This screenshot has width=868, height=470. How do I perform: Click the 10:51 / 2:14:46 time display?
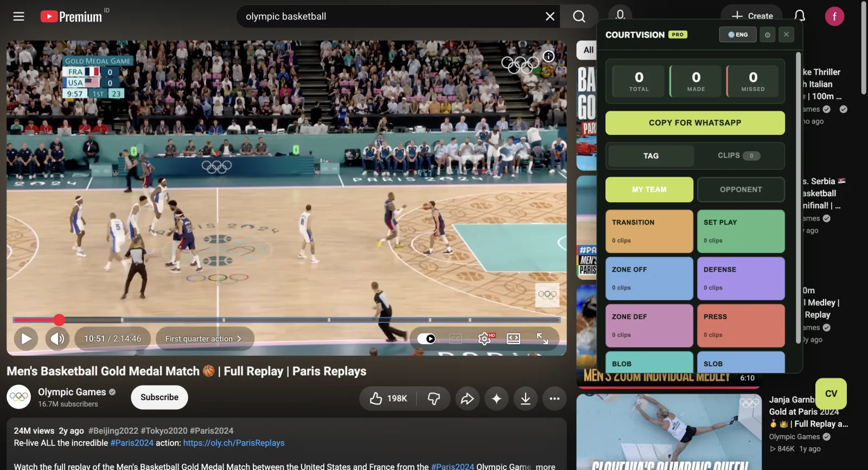point(112,339)
